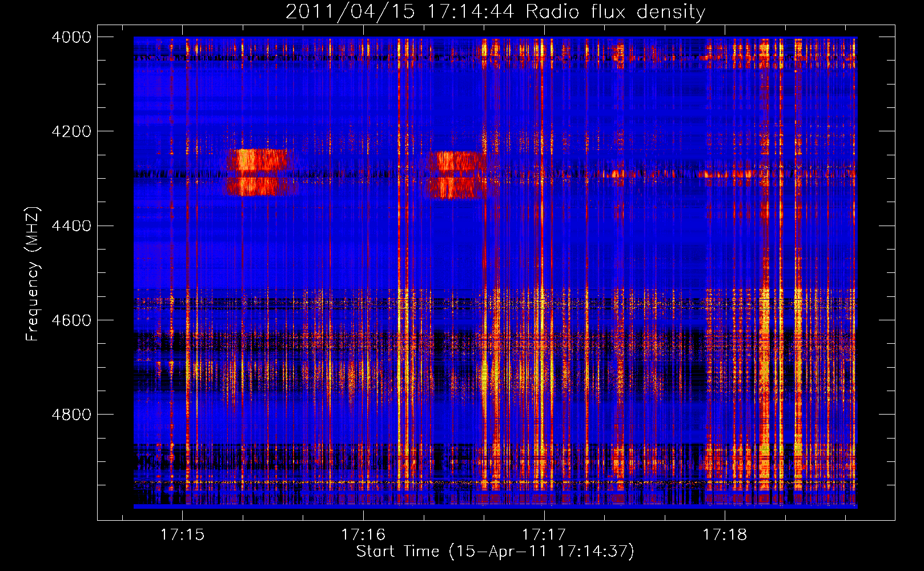Click the 17:18 time tick label
924x571 pixels.
[725, 535]
